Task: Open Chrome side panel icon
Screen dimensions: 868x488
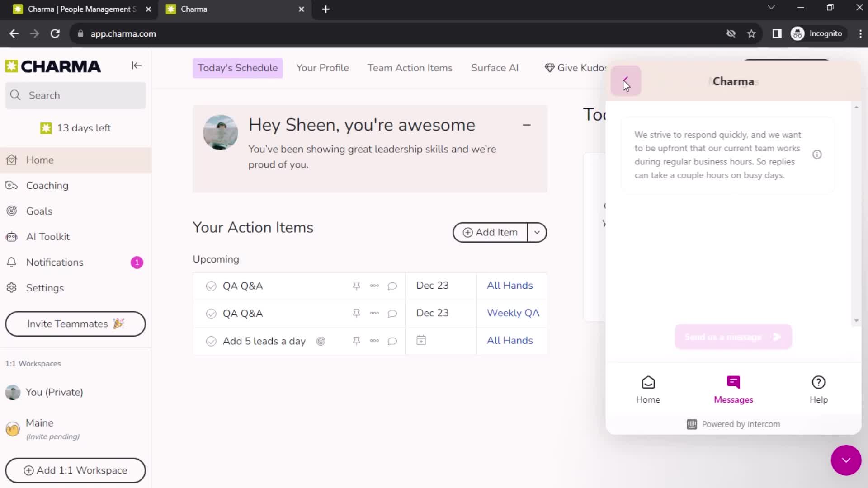Action: (777, 34)
